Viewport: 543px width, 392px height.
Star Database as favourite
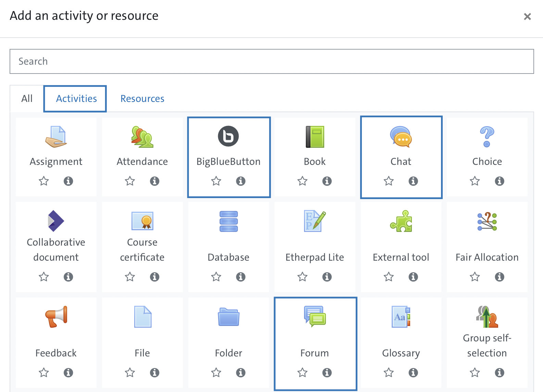[x=216, y=277]
